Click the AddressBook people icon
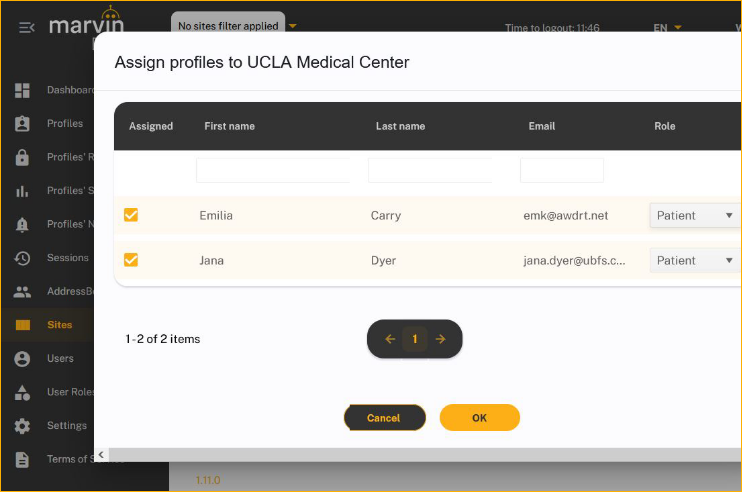This screenshot has width=742, height=492. click(22, 292)
